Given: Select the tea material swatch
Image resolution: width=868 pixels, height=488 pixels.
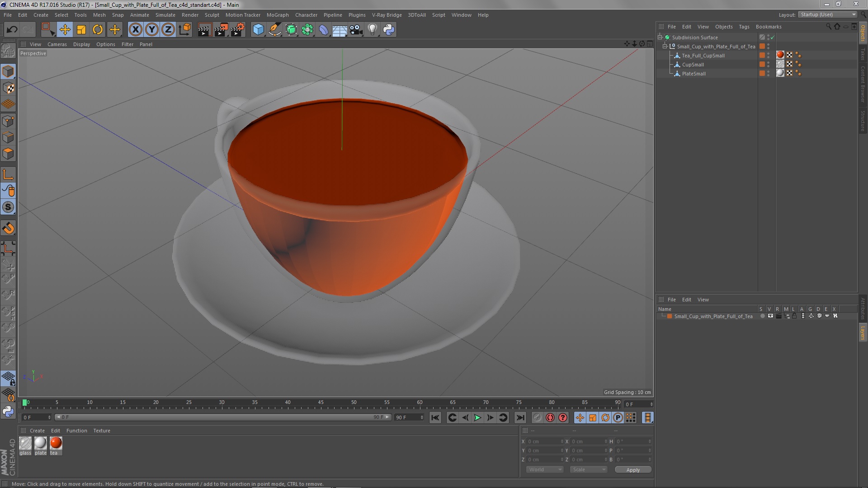Looking at the screenshot, I should [56, 443].
